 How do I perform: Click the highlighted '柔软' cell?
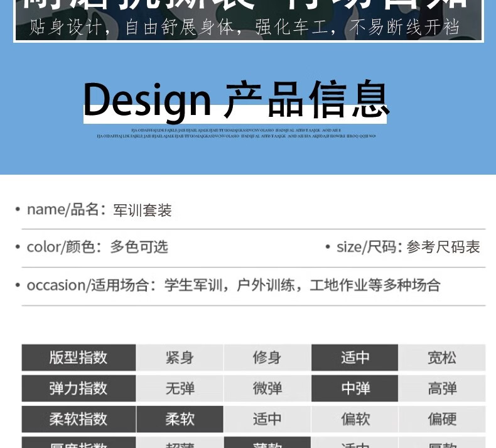click(x=180, y=419)
